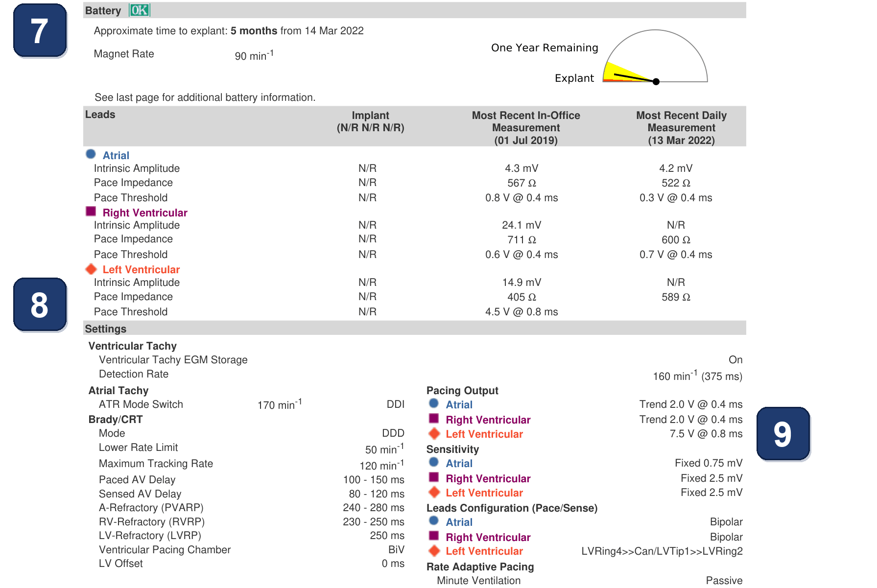Select the Right Ventricular heading in Leads table
Viewport: 877px width, 588px height.
pyautogui.click(x=145, y=212)
